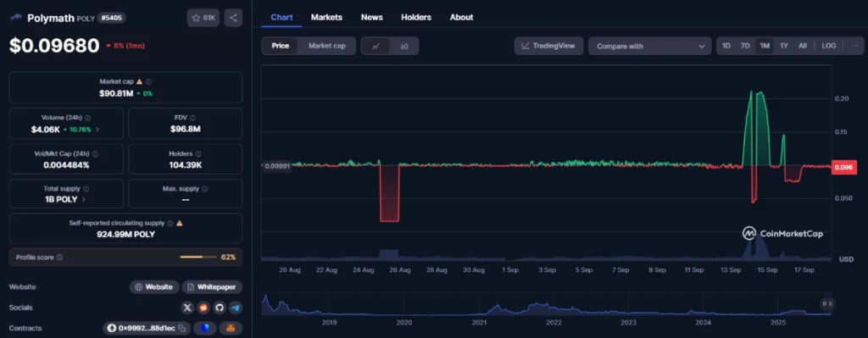Switch to line chart view icon

click(376, 46)
